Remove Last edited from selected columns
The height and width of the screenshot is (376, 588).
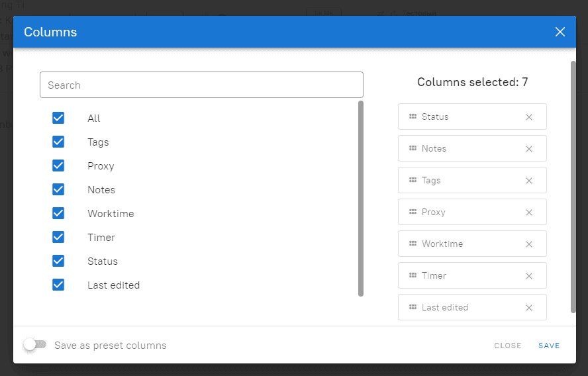click(528, 308)
